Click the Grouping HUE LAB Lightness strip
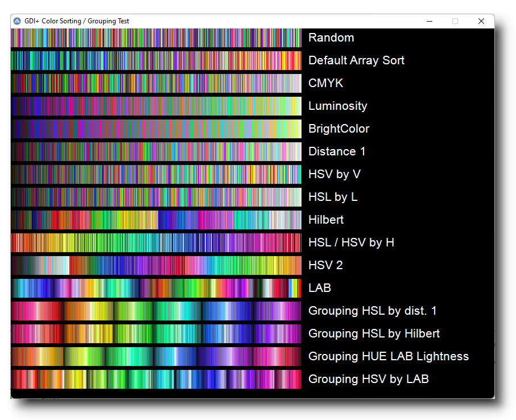Screen dimensions: 516x420 click(x=156, y=357)
